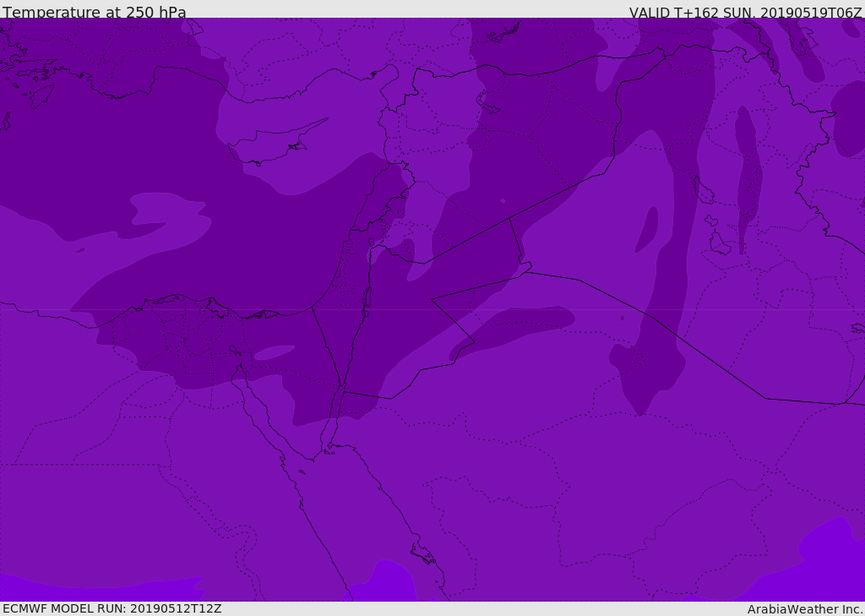
Task: Click the Cyprus island outline on map
Action: pos(278,143)
